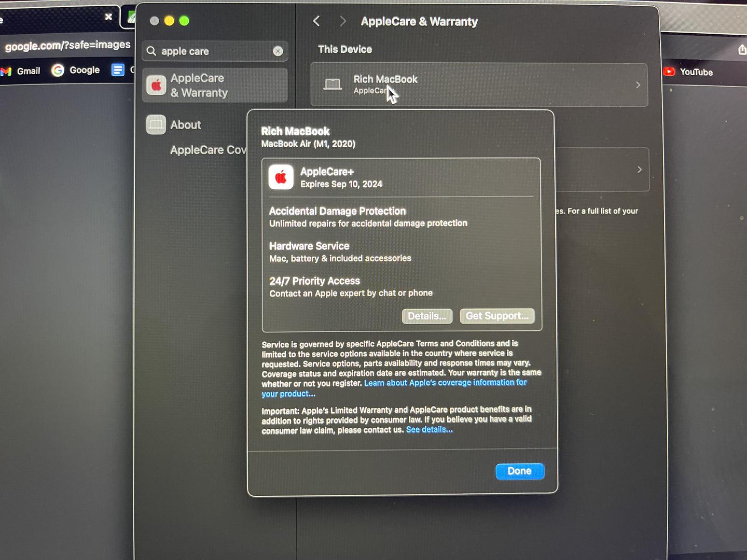747x560 pixels.
Task: Click the green zoom window button
Action: click(x=184, y=21)
